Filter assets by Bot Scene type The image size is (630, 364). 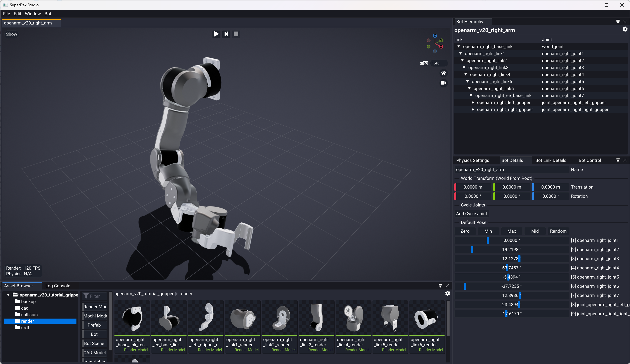point(94,343)
